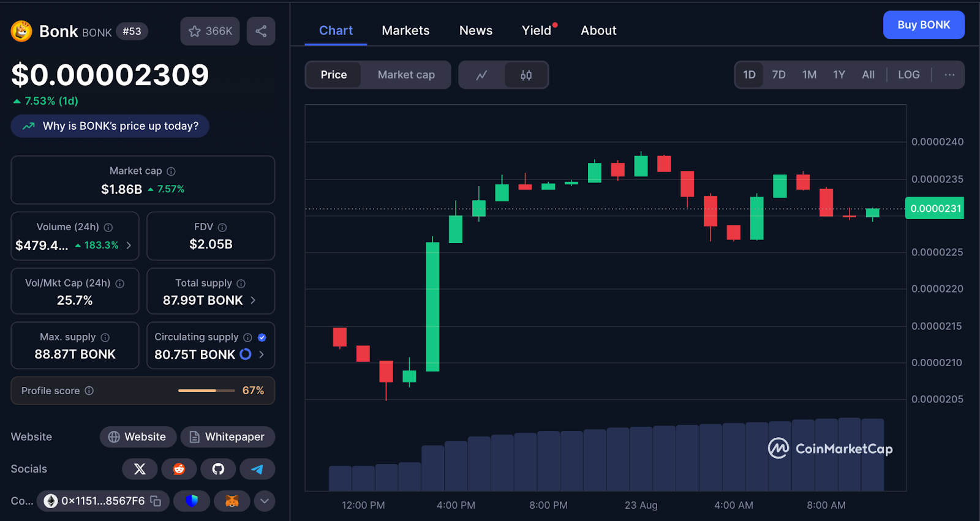Click the share icon next to watchlist
The height and width of the screenshot is (521, 980).
click(261, 31)
